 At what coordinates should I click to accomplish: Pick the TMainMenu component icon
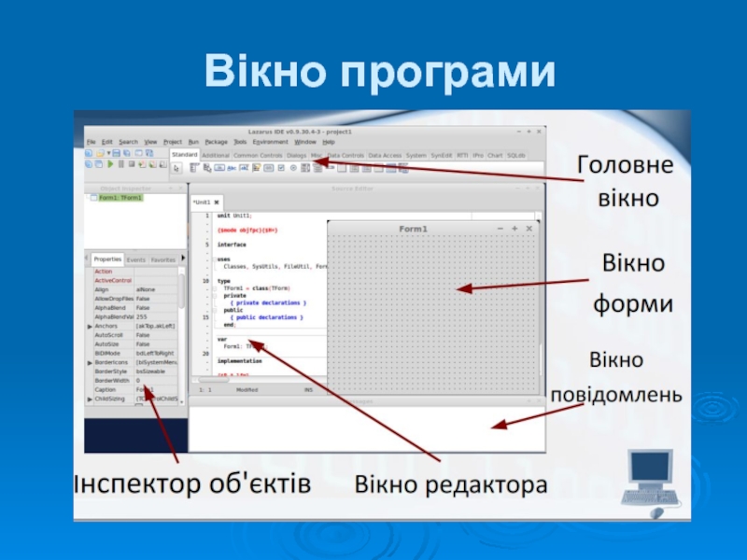point(194,168)
